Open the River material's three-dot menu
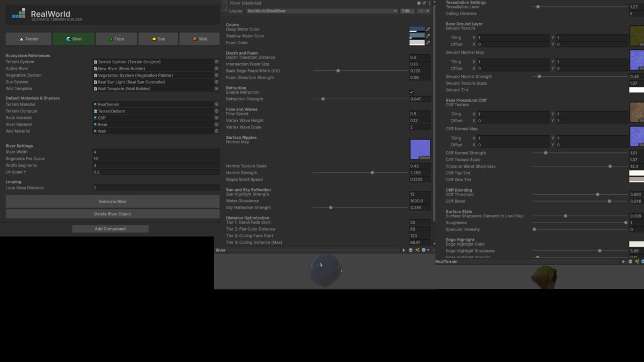The width and height of the screenshot is (644, 362). click(429, 3)
